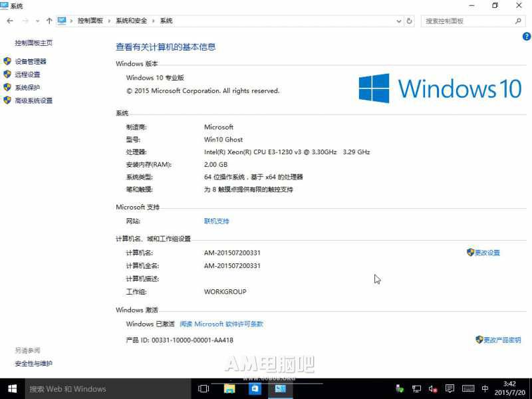
Task: Go back using the back arrow
Action: click(10, 21)
